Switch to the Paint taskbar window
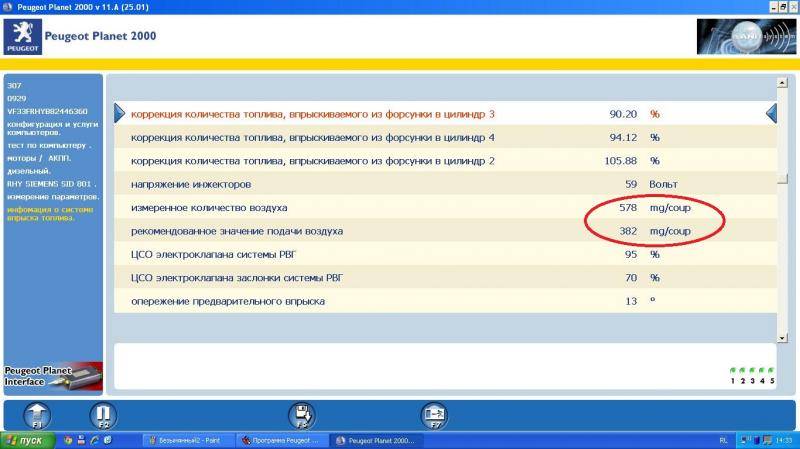The width and height of the screenshot is (800, 449). click(187, 440)
